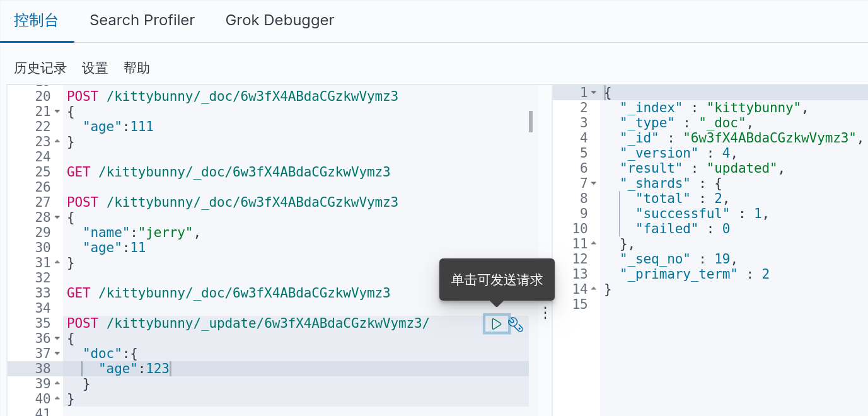Screen dimensions: 868x416
Task: Click the GET request on line 25
Action: [228, 172]
